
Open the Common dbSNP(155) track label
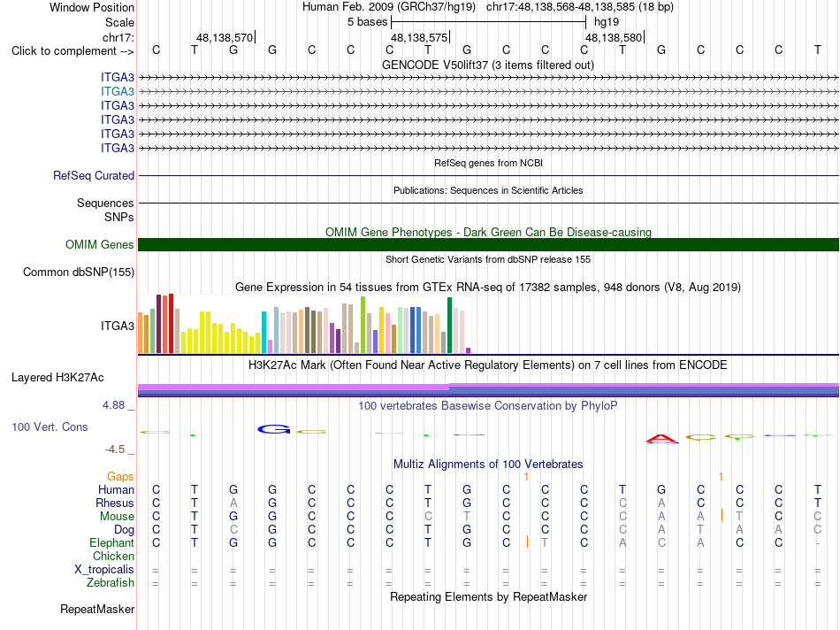(79, 272)
